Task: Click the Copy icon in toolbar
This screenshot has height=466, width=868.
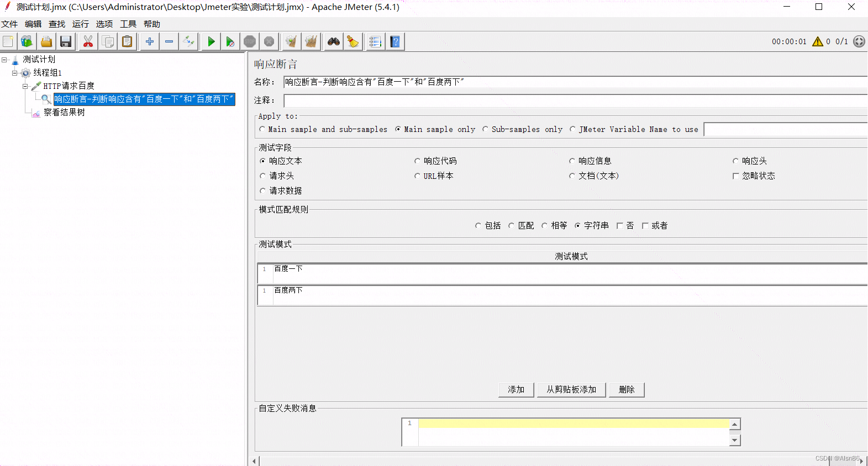Action: pos(108,41)
